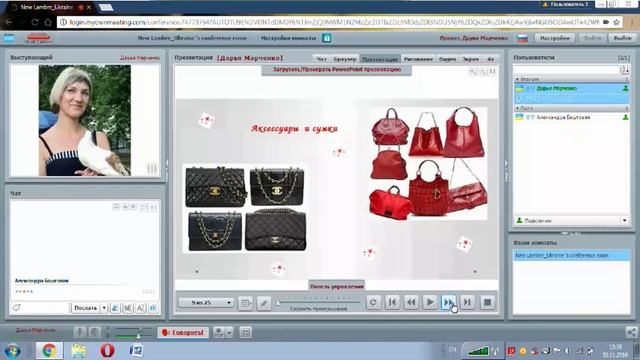Click the reload circular-arrow icon in presentation controls
Viewport: 640px width, 360px height.
[373, 302]
